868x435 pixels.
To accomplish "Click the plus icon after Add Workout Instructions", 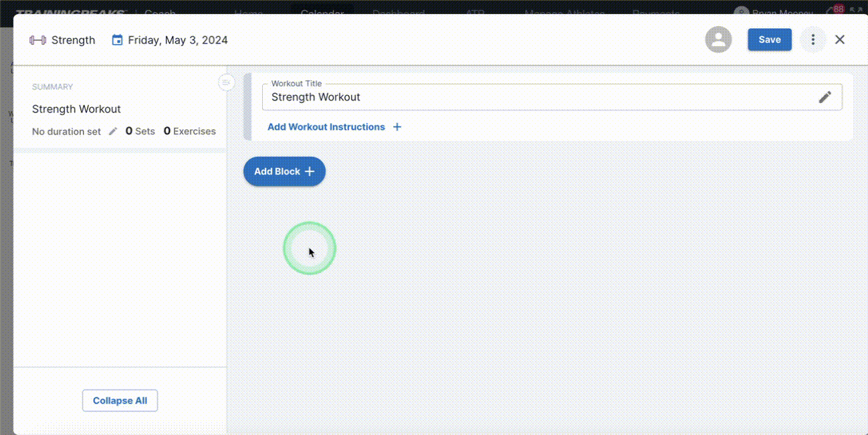I will pos(397,127).
